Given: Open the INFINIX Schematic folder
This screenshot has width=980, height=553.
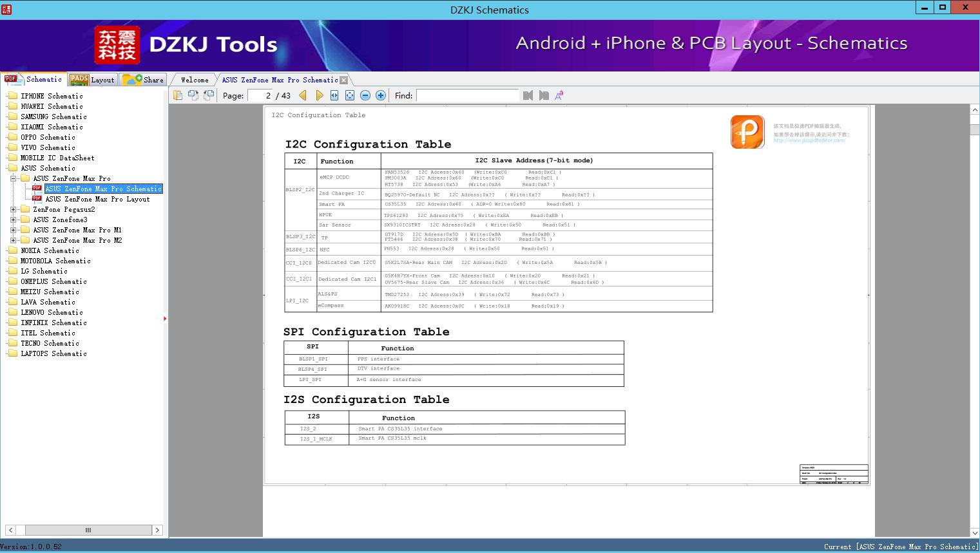Looking at the screenshot, I should [53, 323].
